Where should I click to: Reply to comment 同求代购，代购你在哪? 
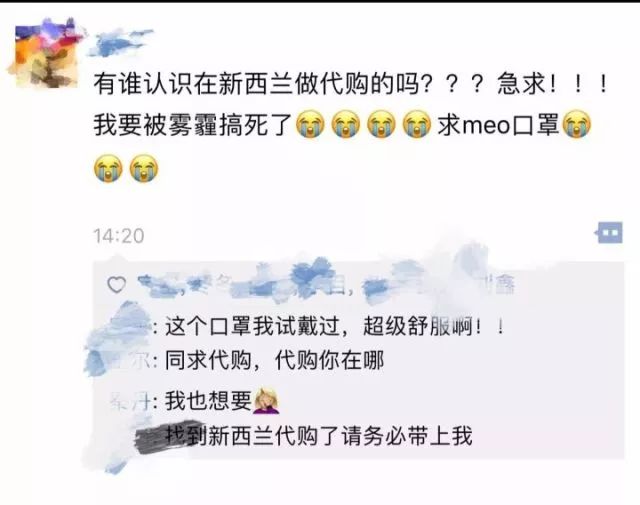[274, 361]
